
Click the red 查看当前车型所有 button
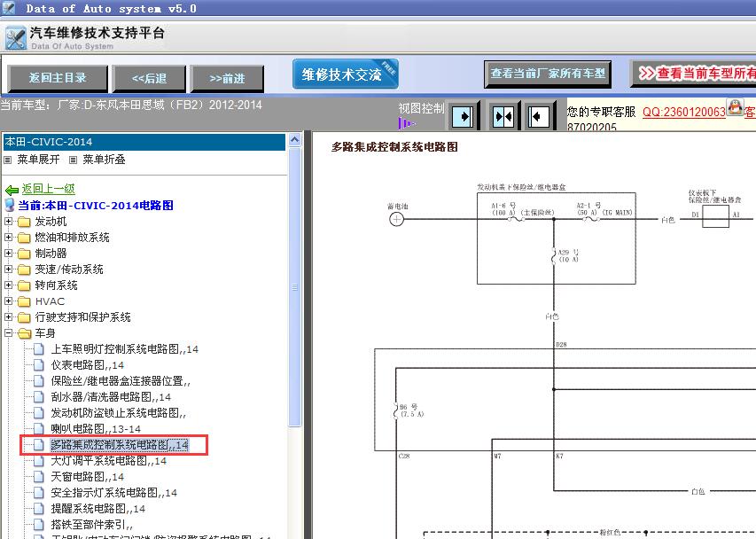pos(693,74)
